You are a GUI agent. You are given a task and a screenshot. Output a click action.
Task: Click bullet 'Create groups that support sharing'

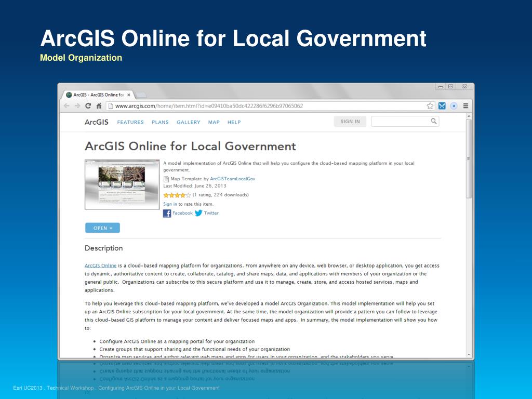click(x=194, y=349)
